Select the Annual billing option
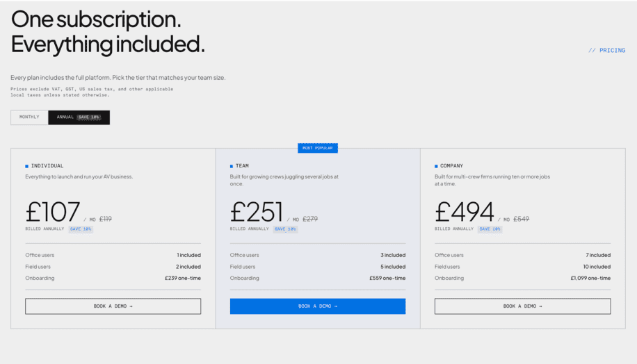This screenshot has height=364, width=637. pos(79,117)
